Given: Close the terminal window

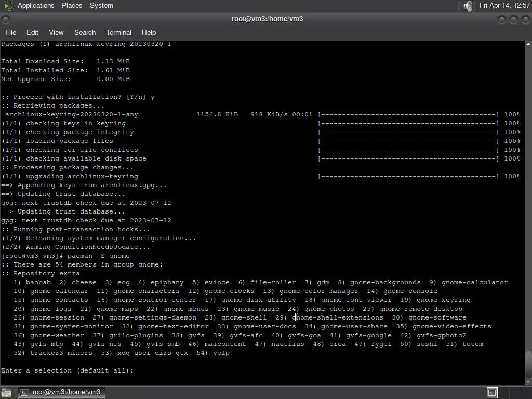Looking at the screenshot, I should (x=526, y=20).
